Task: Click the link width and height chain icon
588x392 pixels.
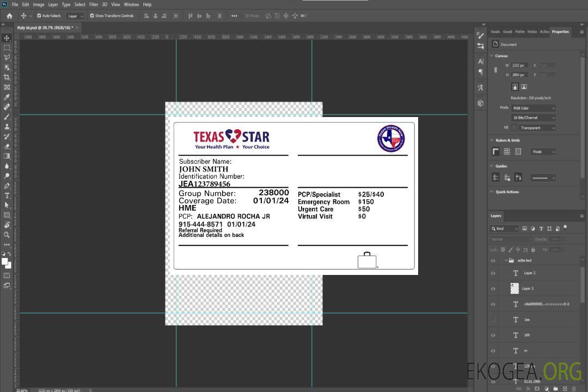Action: (x=495, y=70)
